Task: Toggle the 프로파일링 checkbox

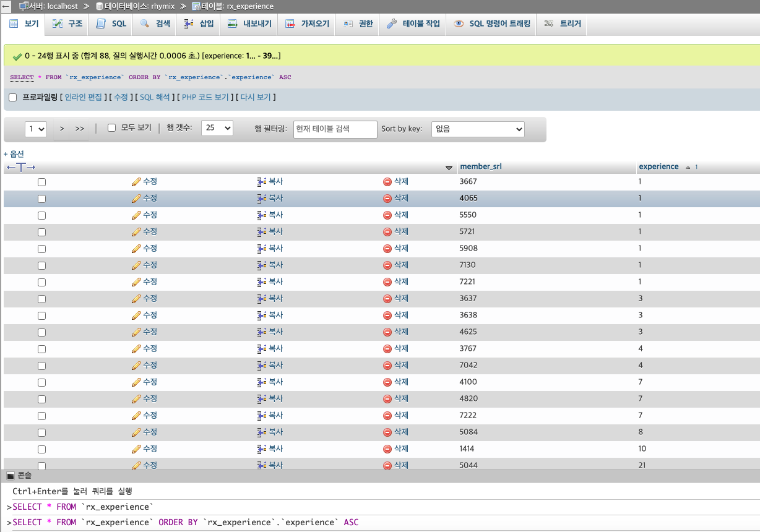Action: pos(12,98)
